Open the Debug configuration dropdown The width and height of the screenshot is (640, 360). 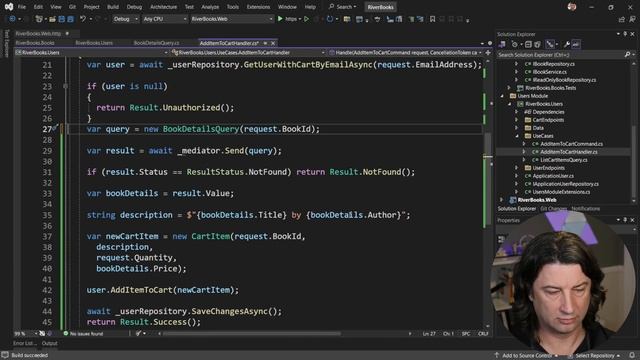pos(125,19)
